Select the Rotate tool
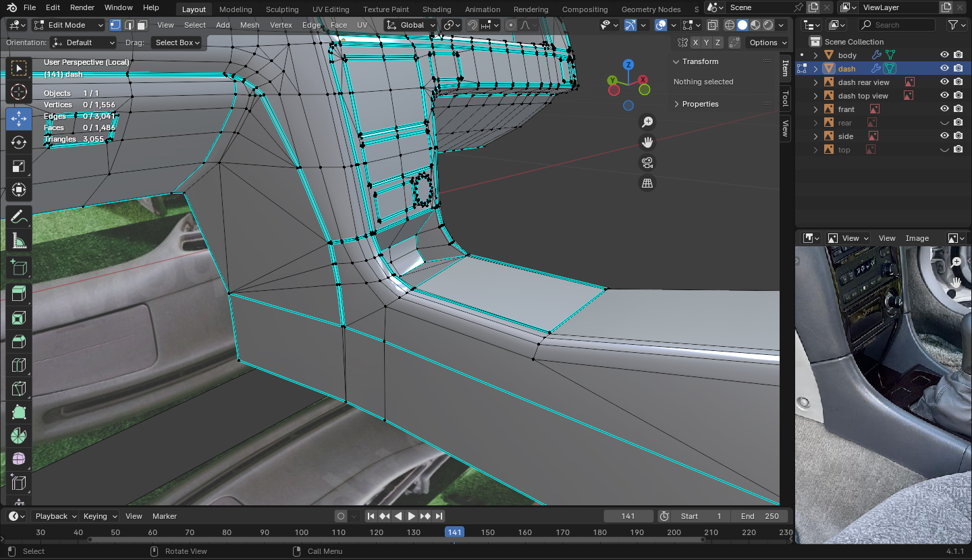This screenshot has width=972, height=560. pyautogui.click(x=19, y=142)
